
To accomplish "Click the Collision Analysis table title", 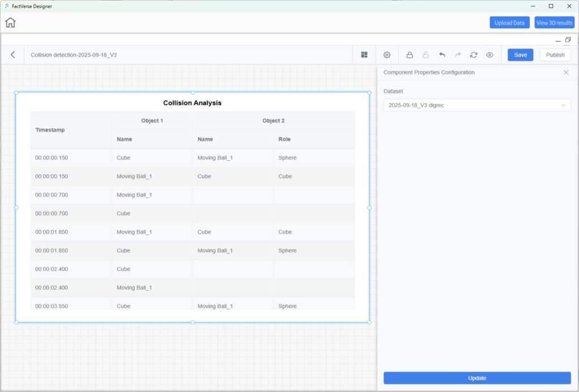I will 192,103.
